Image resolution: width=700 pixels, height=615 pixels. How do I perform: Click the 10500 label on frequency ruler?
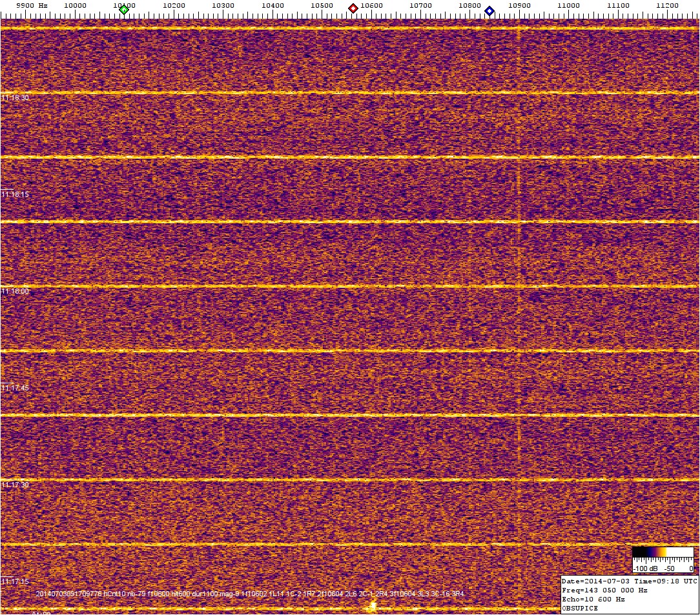322,6
